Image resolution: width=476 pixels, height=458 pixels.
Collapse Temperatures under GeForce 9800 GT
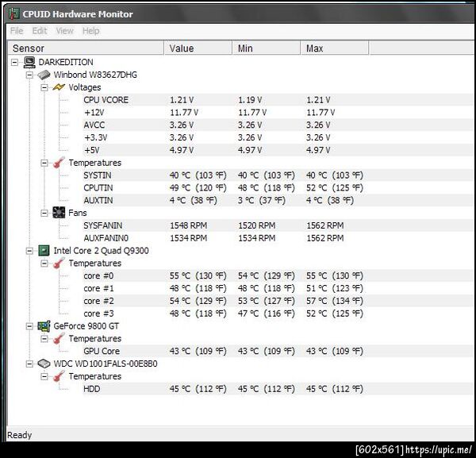point(44,339)
